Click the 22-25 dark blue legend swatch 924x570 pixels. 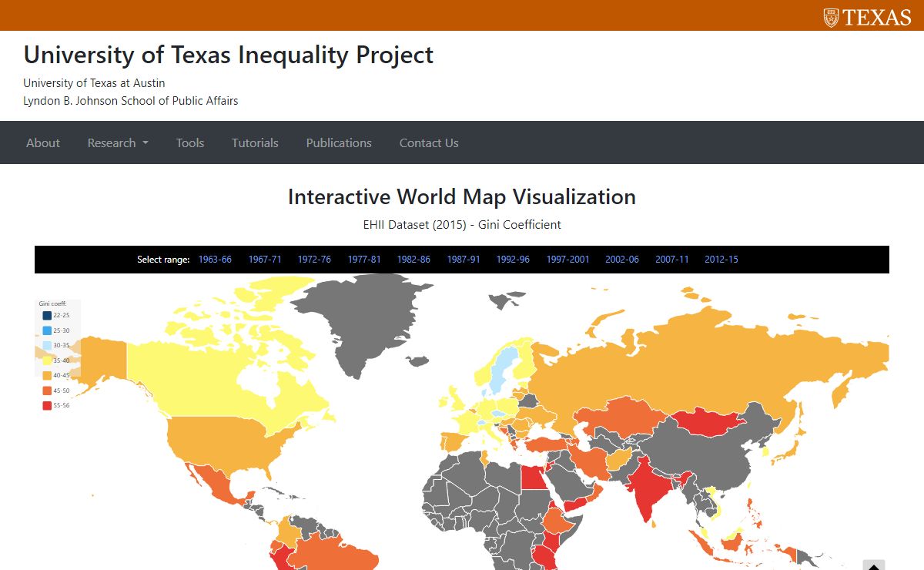click(x=47, y=316)
